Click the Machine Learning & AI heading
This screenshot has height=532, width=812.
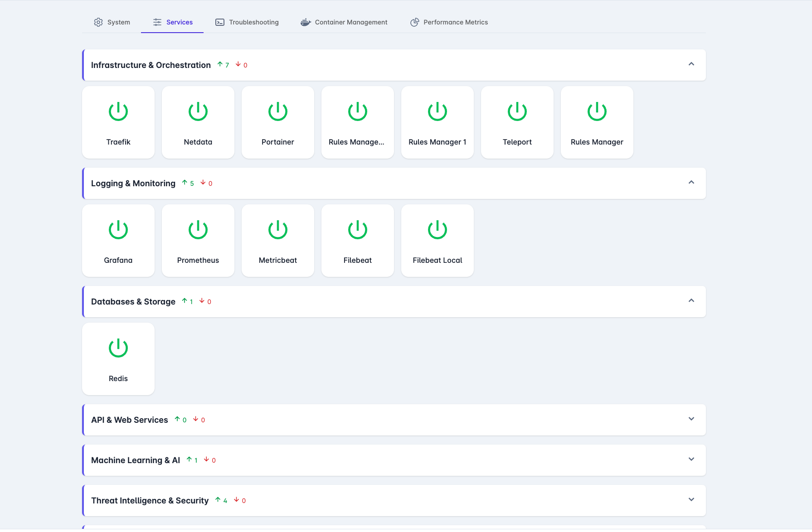136,460
